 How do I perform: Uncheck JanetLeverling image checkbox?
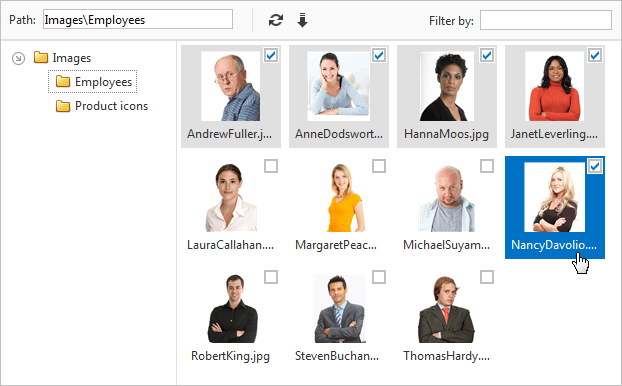(595, 55)
